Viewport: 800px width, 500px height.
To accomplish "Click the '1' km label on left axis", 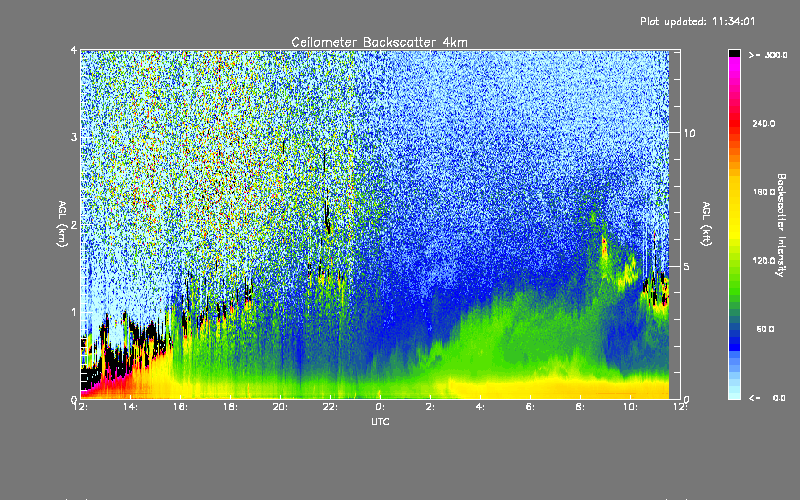I will 74,312.
